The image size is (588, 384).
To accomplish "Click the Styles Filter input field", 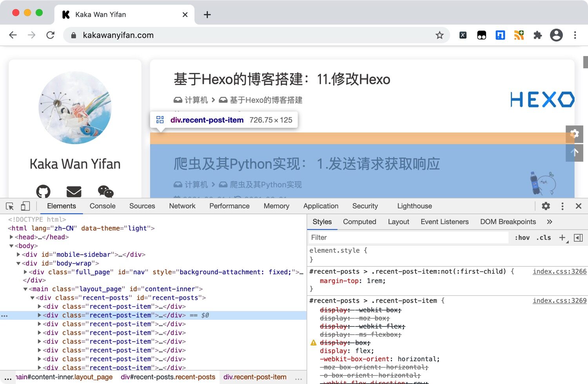I will point(408,237).
